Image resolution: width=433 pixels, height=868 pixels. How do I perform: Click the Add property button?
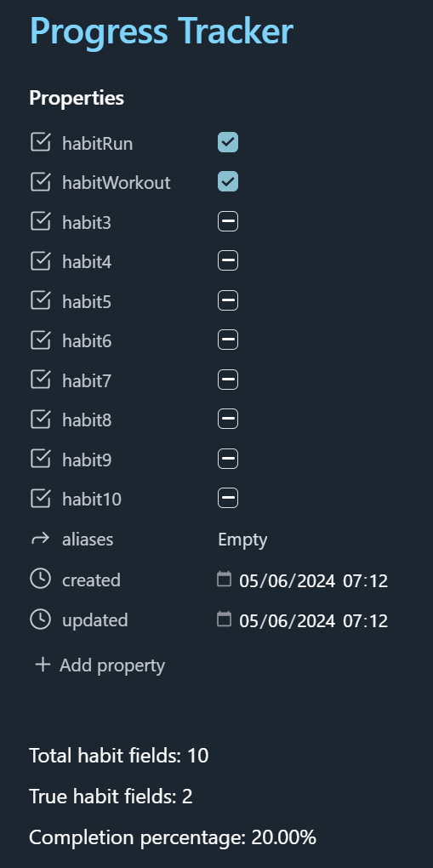click(100, 665)
